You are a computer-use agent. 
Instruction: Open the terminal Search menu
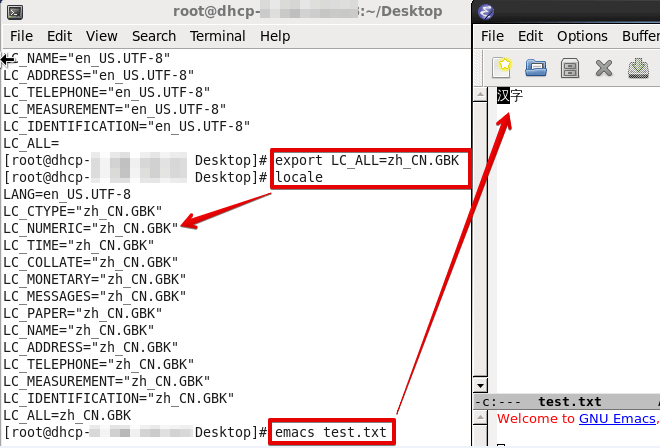pyautogui.click(x=153, y=36)
